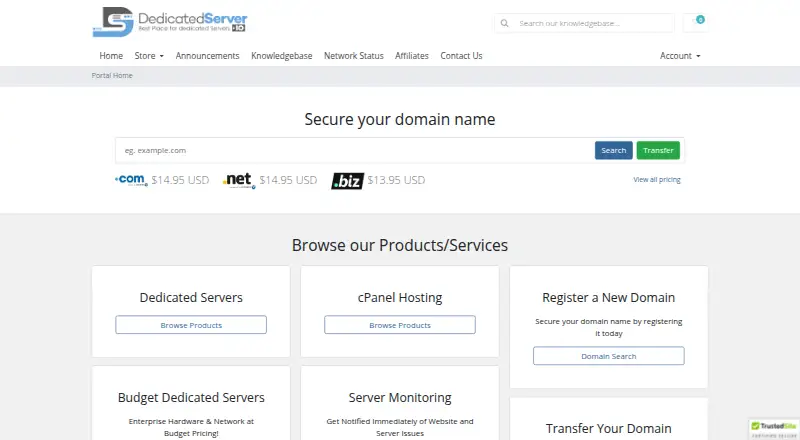Click the .com domain logo
The height and width of the screenshot is (440, 800).
(x=131, y=180)
